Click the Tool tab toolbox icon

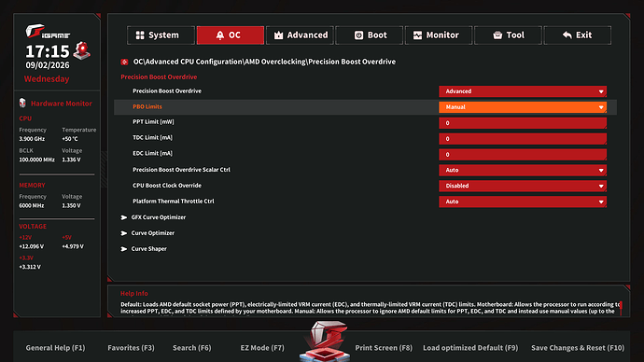tap(497, 35)
